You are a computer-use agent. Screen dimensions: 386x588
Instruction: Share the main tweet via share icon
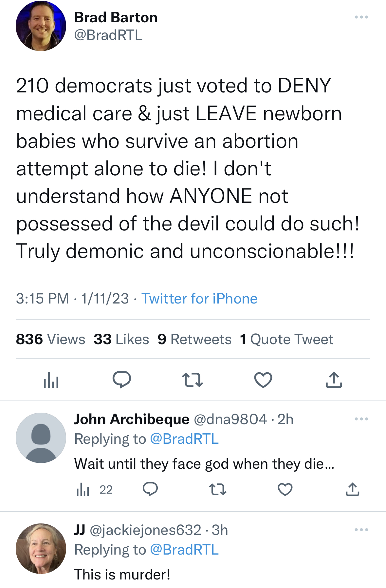tap(334, 380)
